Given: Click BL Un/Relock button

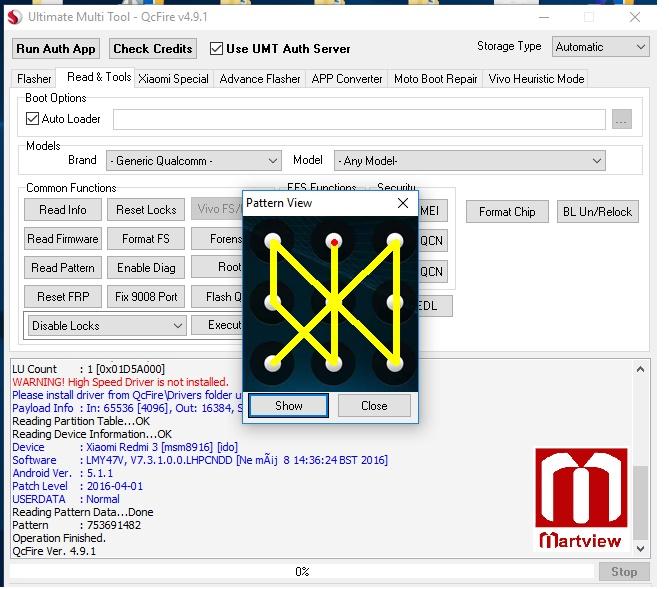Looking at the screenshot, I should 597,212.
